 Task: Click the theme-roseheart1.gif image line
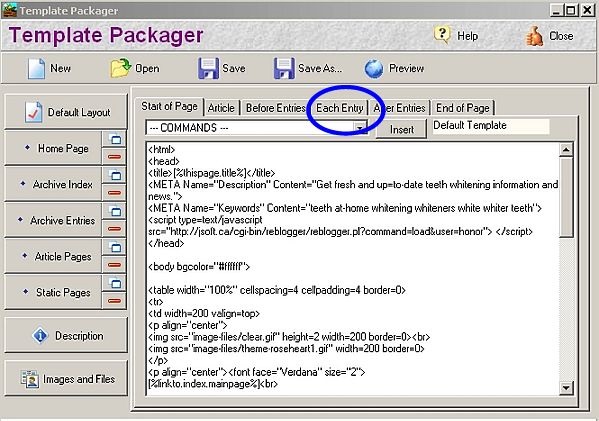tap(286, 348)
